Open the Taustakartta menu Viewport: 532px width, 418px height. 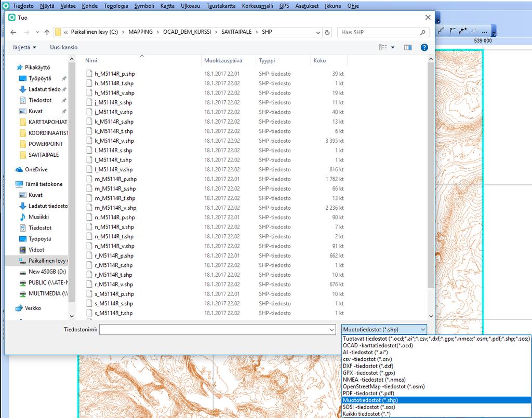click(x=221, y=6)
